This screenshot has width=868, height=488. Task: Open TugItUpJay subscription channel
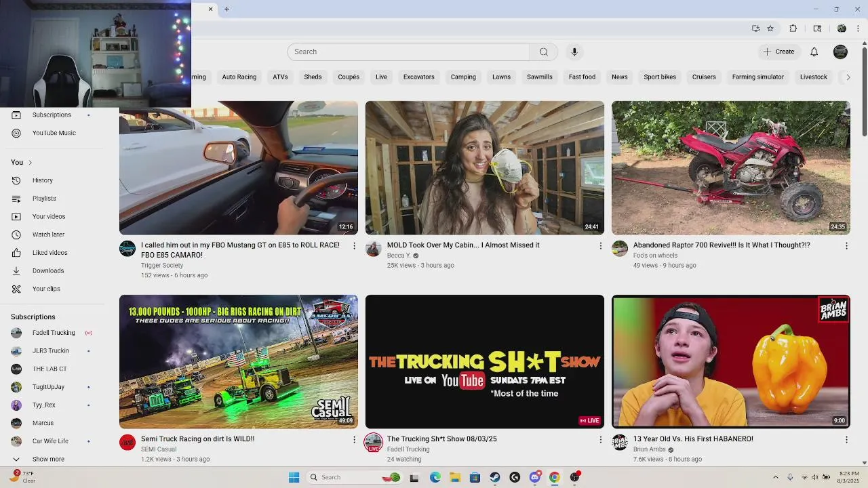48,387
